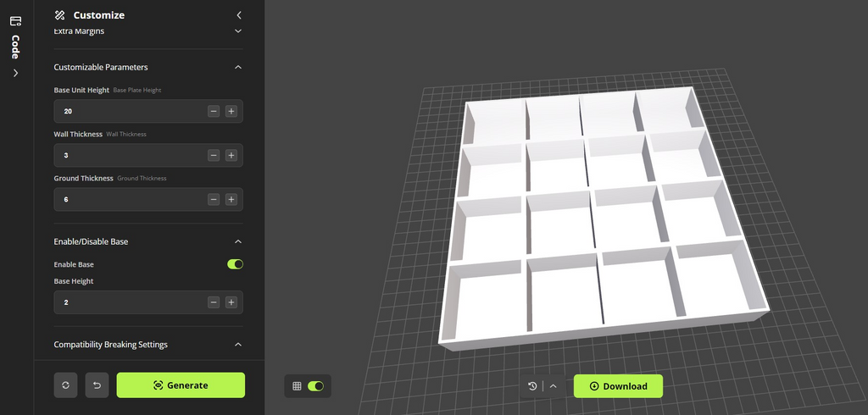The image size is (868, 415).
Task: Toggle the Enable Base switch
Action: pyautogui.click(x=236, y=264)
